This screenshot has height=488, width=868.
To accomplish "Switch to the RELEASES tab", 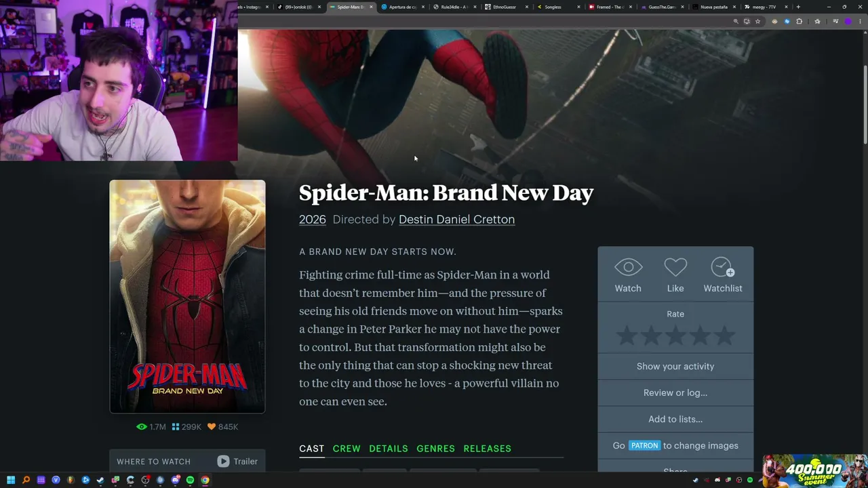I will (x=488, y=449).
